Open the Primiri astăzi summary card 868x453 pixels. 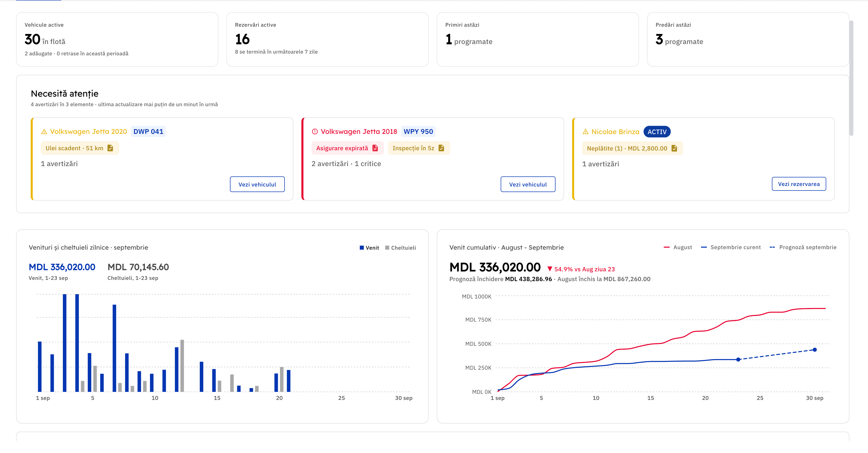click(538, 40)
